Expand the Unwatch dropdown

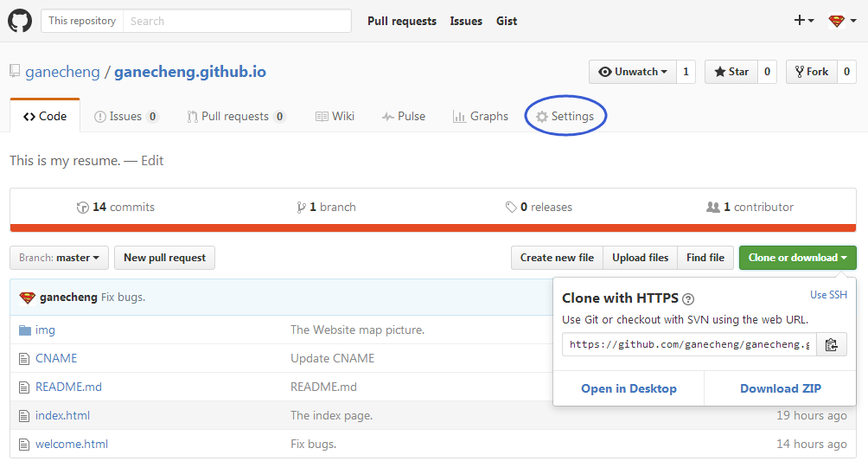click(633, 72)
